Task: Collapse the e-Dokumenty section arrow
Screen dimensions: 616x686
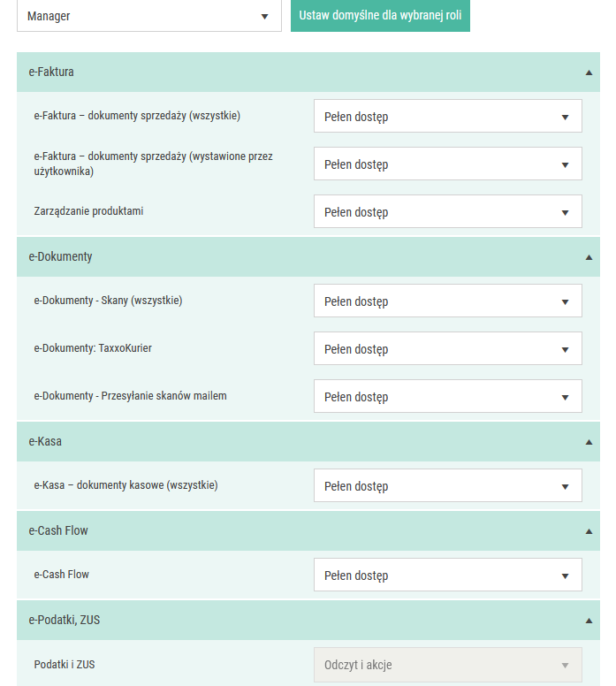Action: pos(589,257)
